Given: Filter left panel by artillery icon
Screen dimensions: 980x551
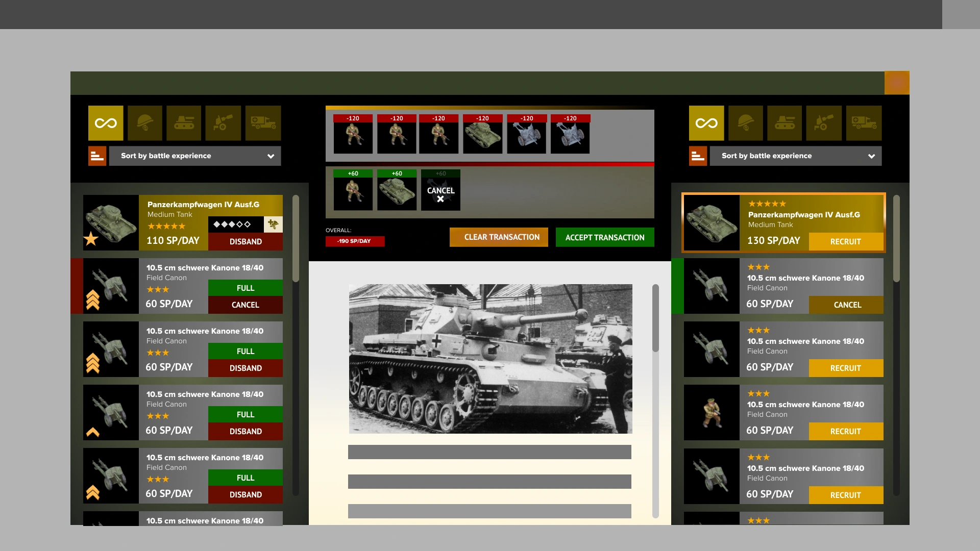Looking at the screenshot, I should [223, 123].
